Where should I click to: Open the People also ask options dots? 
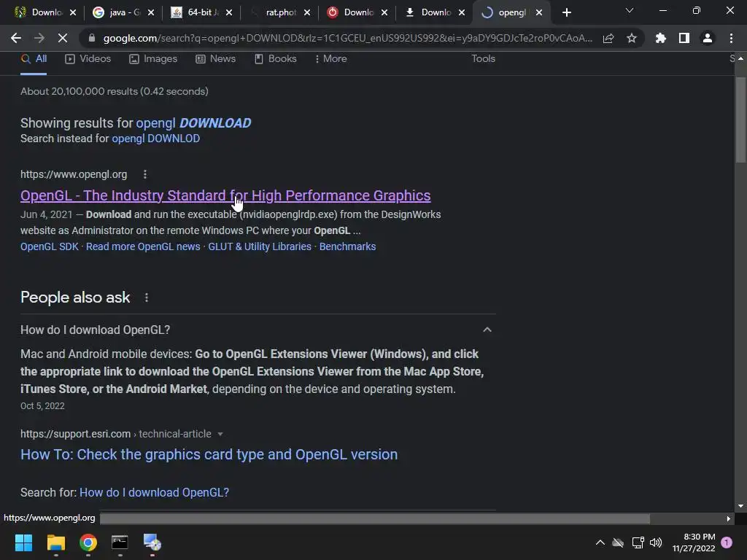click(146, 297)
